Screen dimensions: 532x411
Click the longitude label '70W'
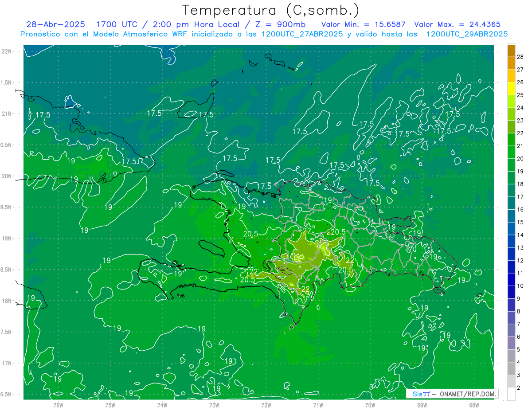(370, 405)
